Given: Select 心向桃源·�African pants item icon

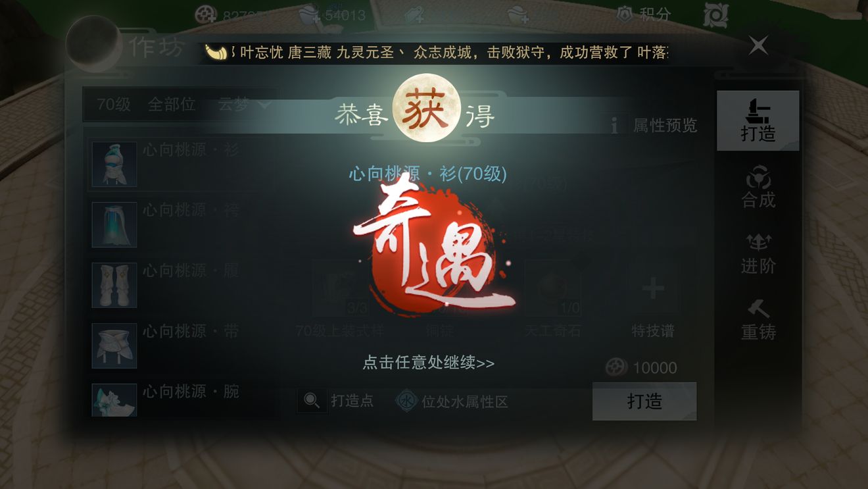Looking at the screenshot, I should (x=114, y=224).
